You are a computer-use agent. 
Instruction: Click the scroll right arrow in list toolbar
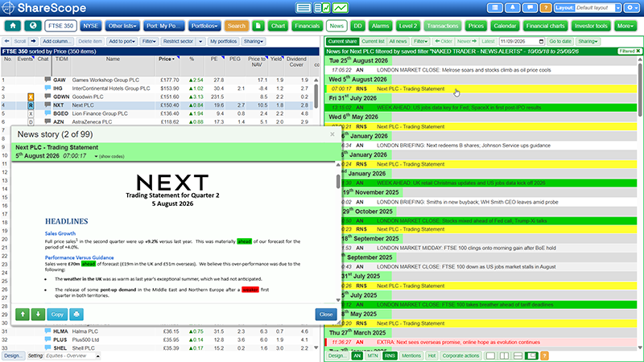[33, 42]
